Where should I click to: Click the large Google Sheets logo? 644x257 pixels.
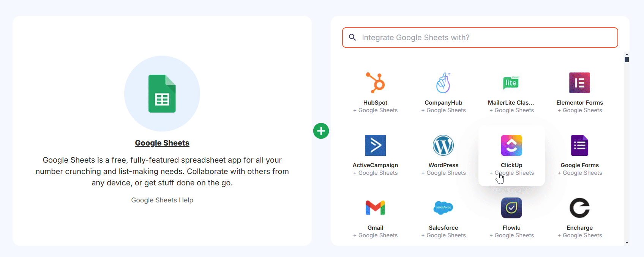162,94
